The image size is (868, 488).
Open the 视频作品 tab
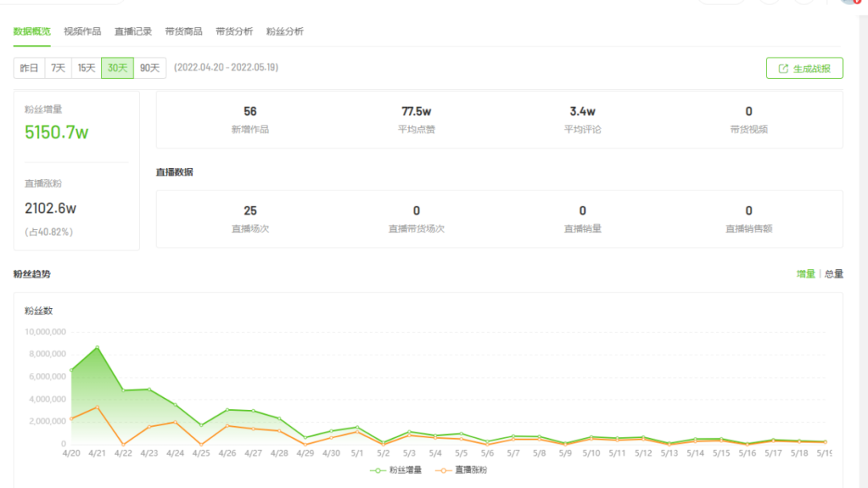pos(82,31)
